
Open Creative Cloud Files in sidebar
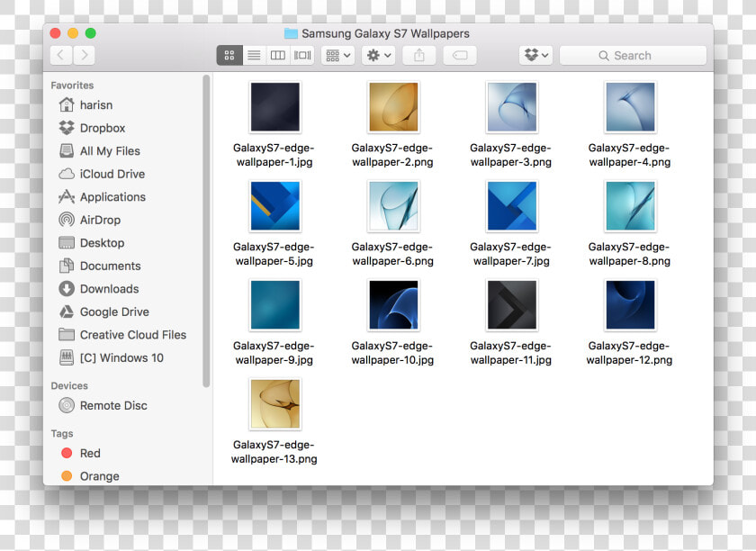tap(122, 335)
